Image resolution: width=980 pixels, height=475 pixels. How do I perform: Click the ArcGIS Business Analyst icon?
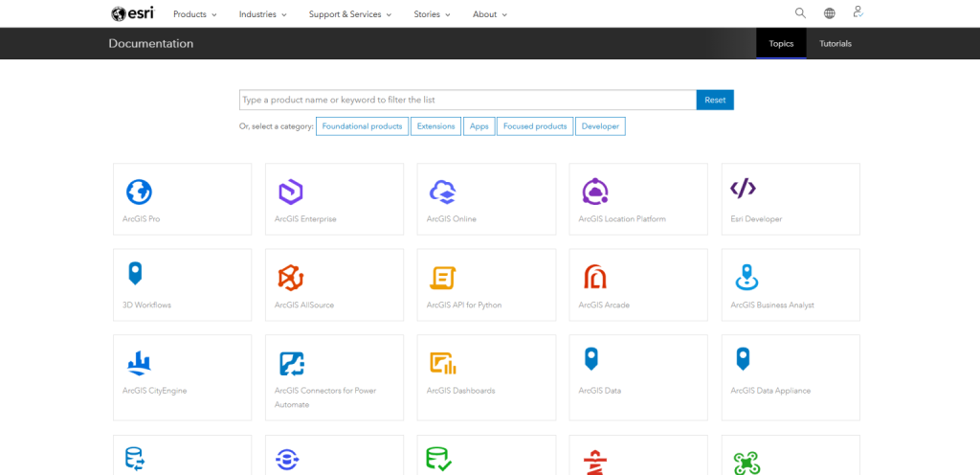point(746,277)
